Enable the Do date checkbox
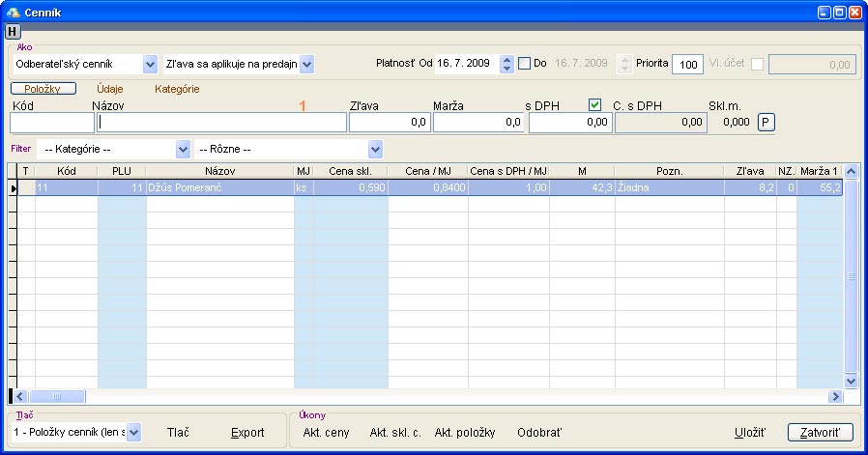This screenshot has width=868, height=455. click(x=525, y=64)
